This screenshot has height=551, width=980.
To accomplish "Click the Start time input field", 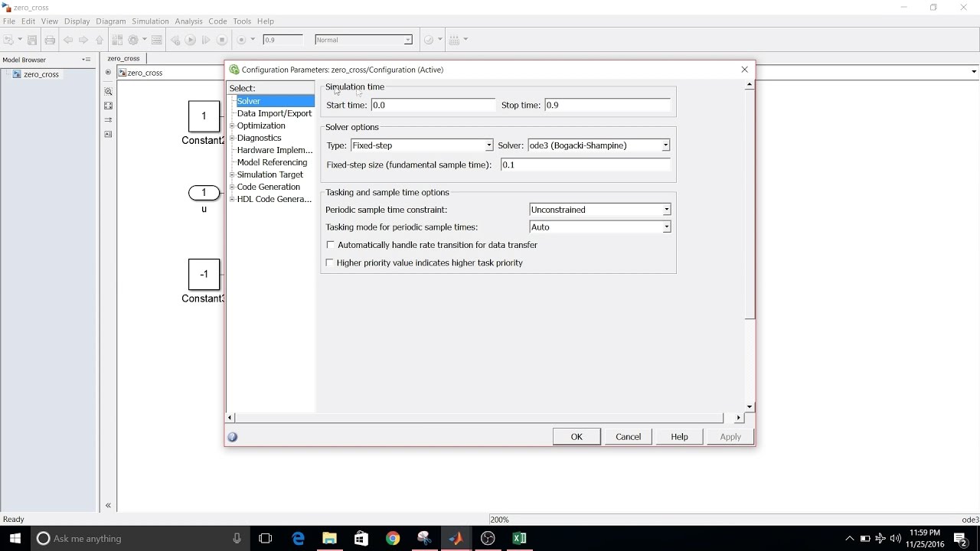I will 433,105.
